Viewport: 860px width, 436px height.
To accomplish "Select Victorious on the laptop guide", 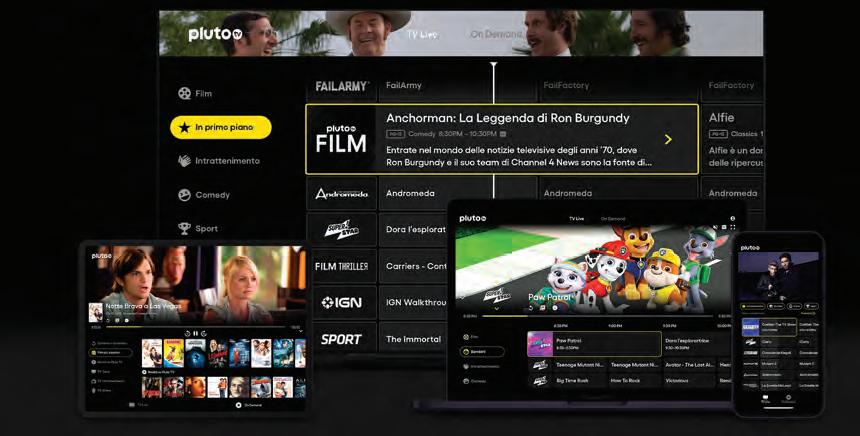I will (689, 380).
